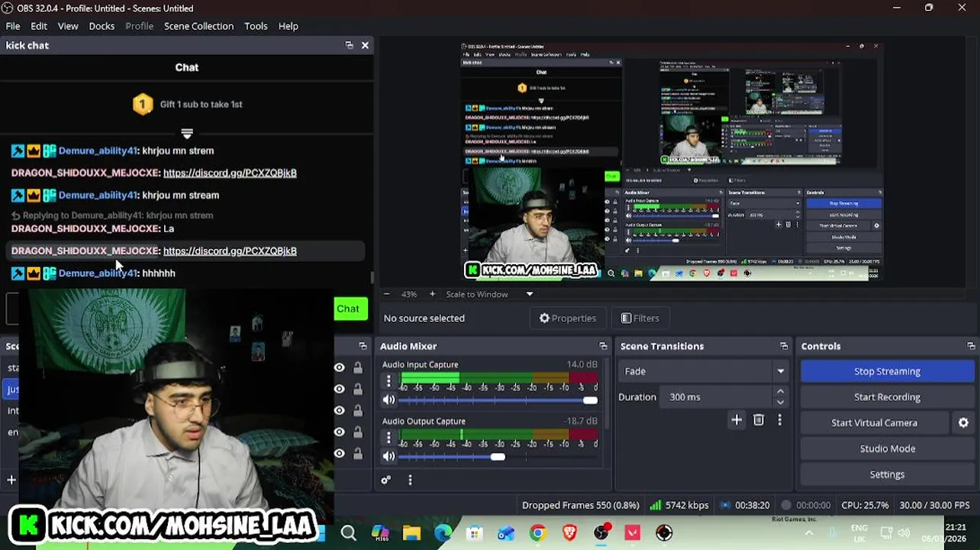The width and height of the screenshot is (980, 550).
Task: Show hidden icons chevron in system tray
Action: (809, 533)
